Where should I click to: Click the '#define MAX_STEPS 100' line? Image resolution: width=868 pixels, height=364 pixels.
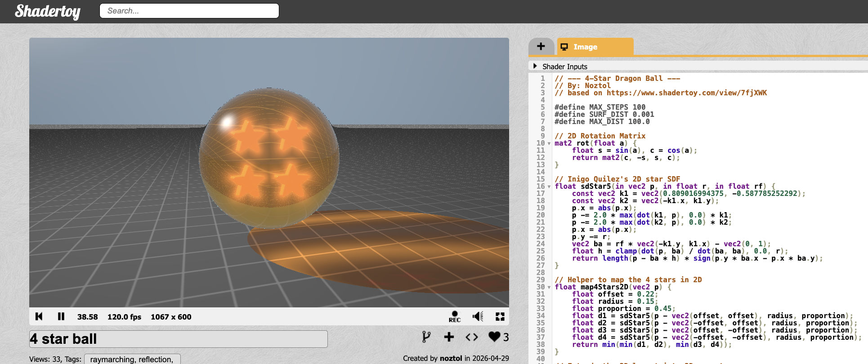pos(600,107)
